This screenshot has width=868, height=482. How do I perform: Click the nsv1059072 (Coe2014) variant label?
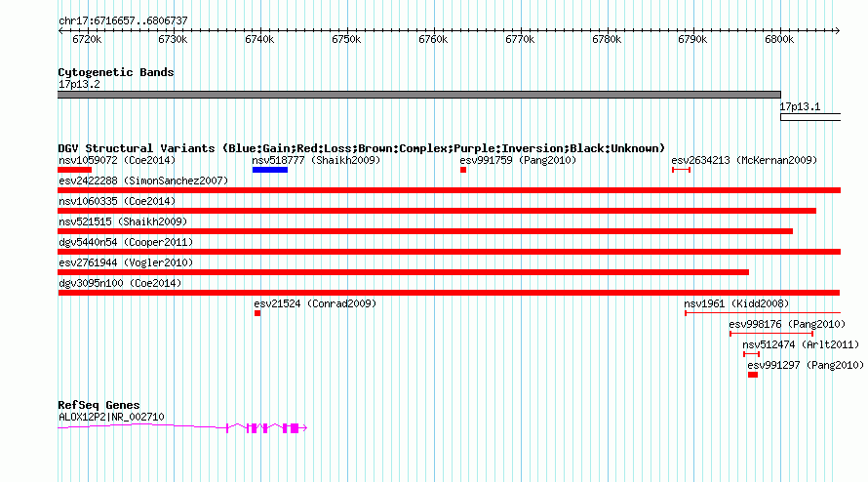pos(117,160)
